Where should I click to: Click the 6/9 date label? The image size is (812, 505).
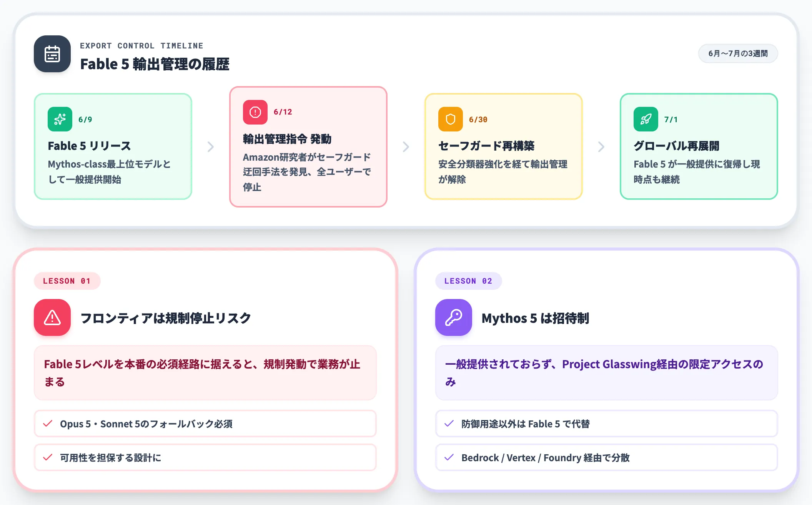(85, 120)
